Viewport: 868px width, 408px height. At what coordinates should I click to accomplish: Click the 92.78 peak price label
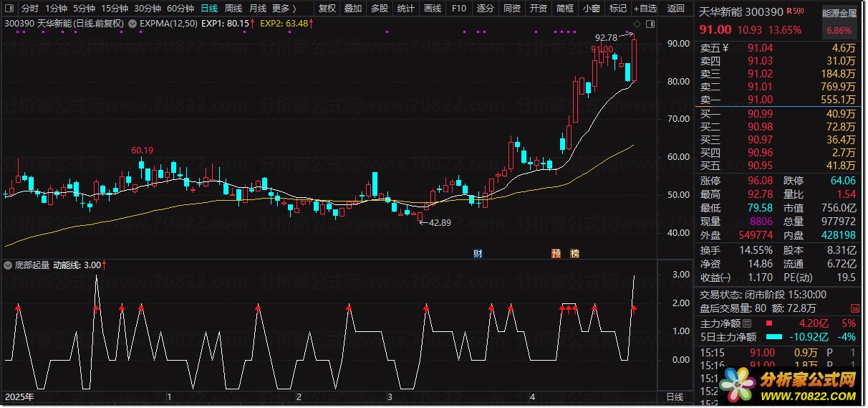pos(606,37)
